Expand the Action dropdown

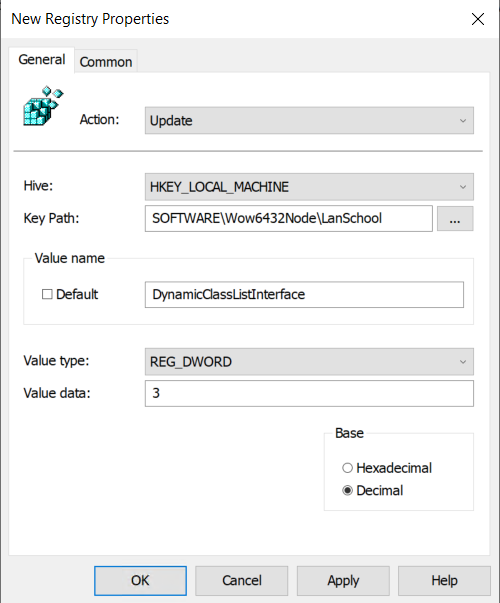[x=309, y=121]
